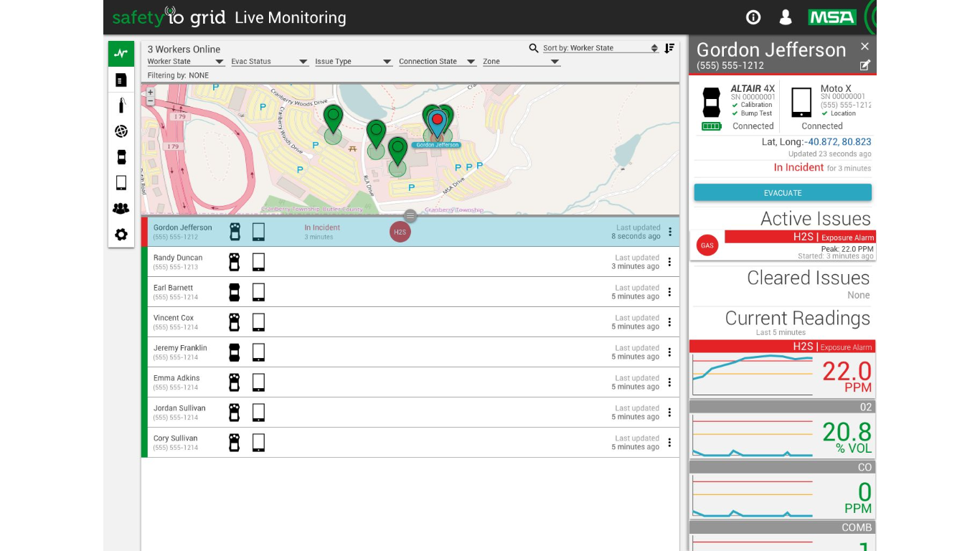Open the Evac Status filter dropdown
The width and height of the screenshot is (980, 551).
303,62
